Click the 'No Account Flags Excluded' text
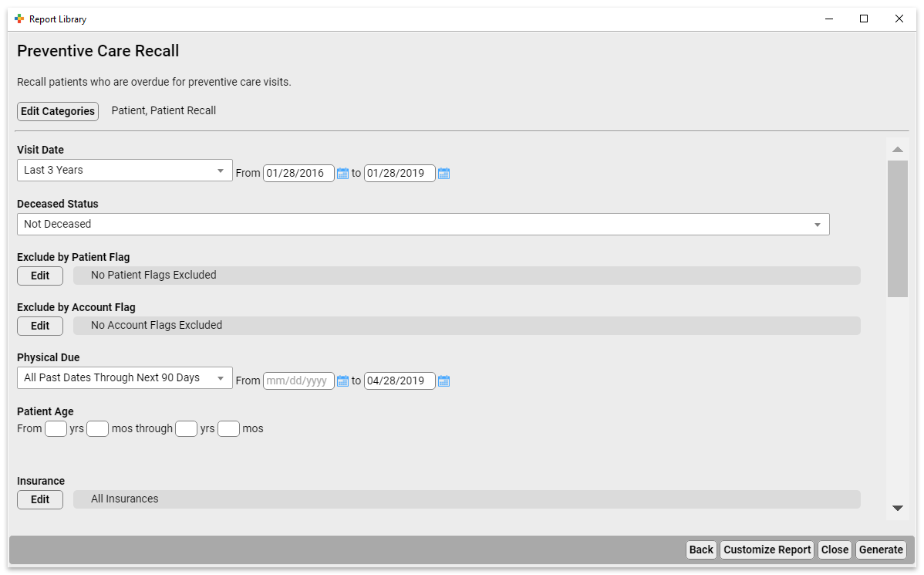This screenshot has height=575, width=924. pos(157,326)
